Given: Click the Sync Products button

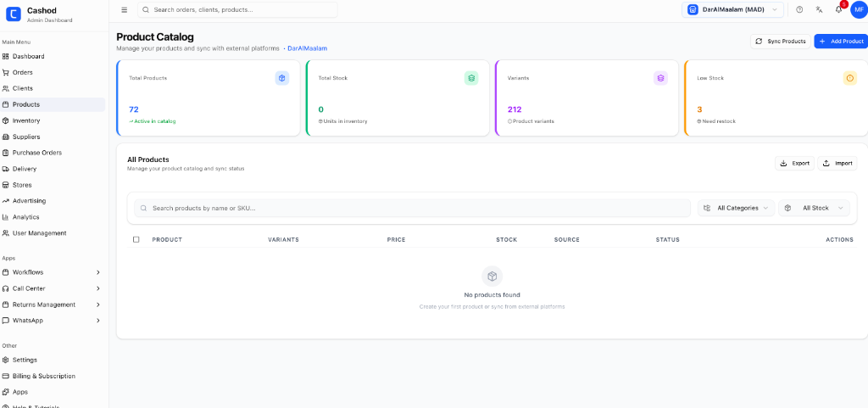Looking at the screenshot, I should [780, 41].
